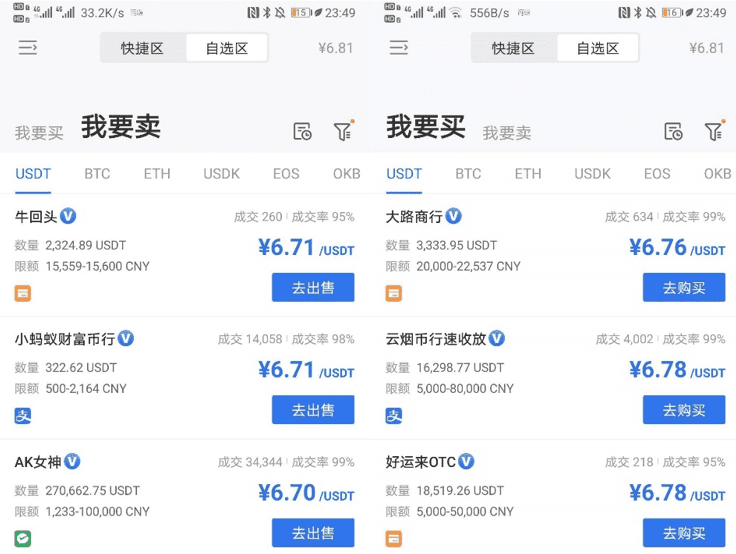Tap verified badge next to 牛回头
Screen dimensions: 736x554
[68, 216]
